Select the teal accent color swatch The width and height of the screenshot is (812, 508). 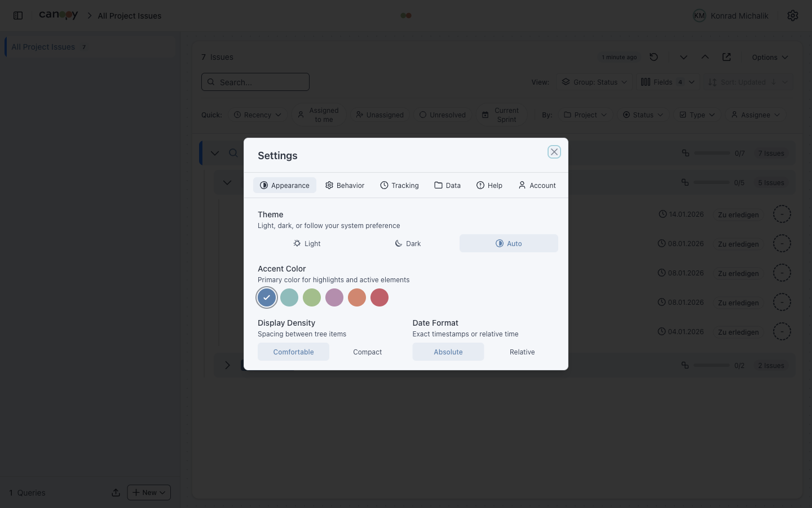[x=289, y=297]
